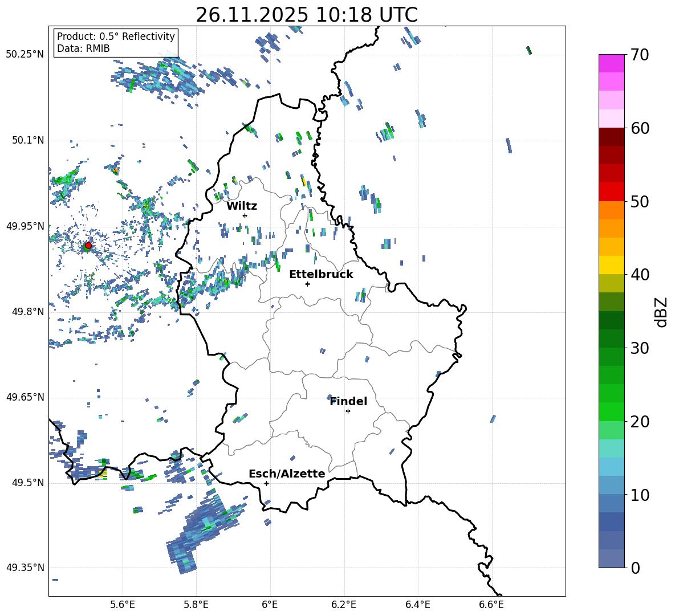Click the dBZ colorbar axis label
The width and height of the screenshot is (675, 616).
pos(661,312)
